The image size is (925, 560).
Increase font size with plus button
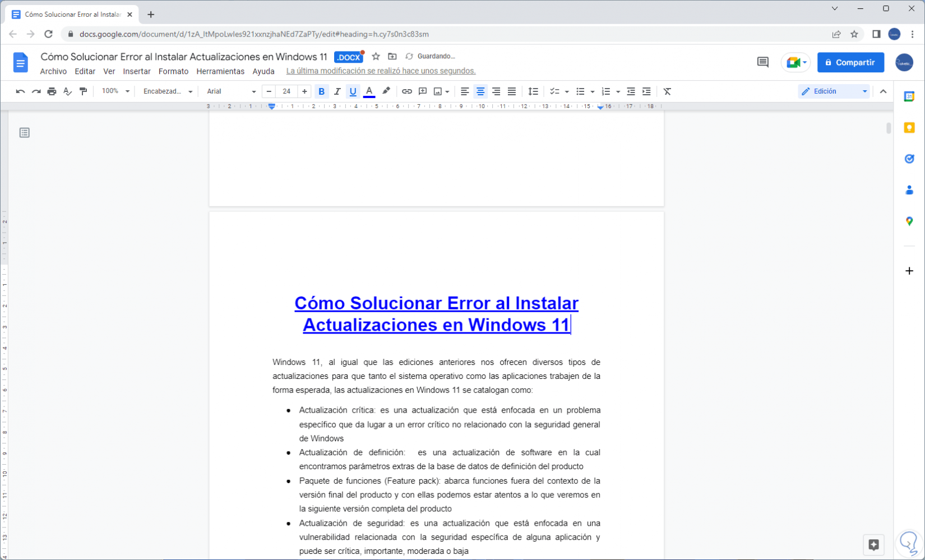coord(304,91)
